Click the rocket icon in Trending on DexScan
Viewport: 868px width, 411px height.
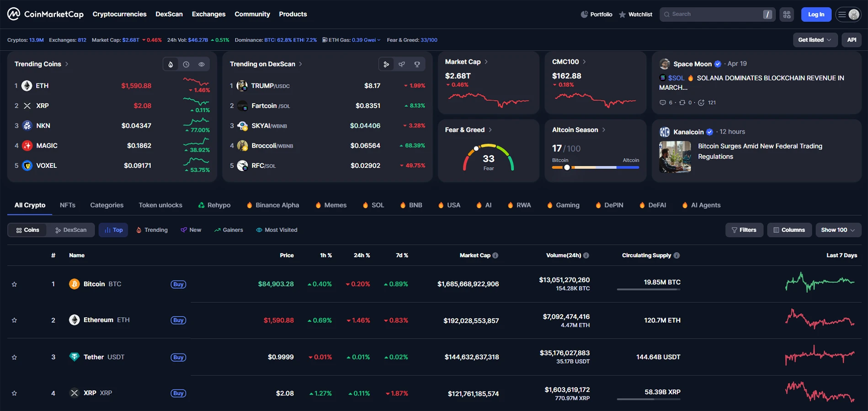402,64
